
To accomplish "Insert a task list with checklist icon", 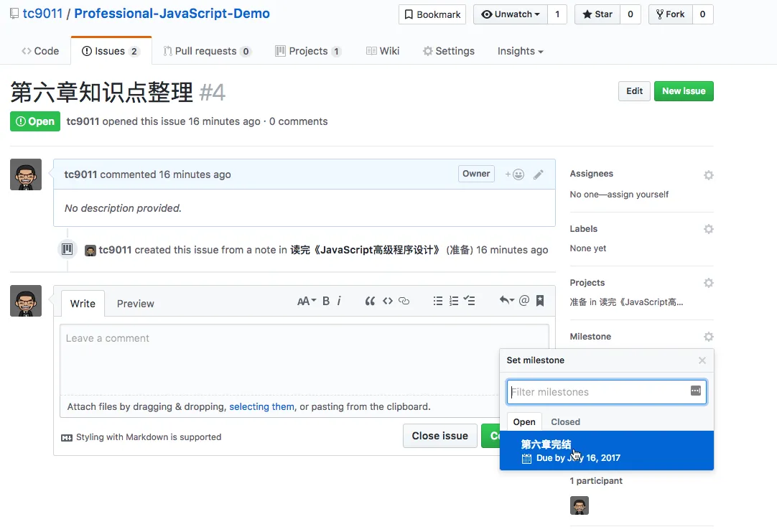I will 470,302.
